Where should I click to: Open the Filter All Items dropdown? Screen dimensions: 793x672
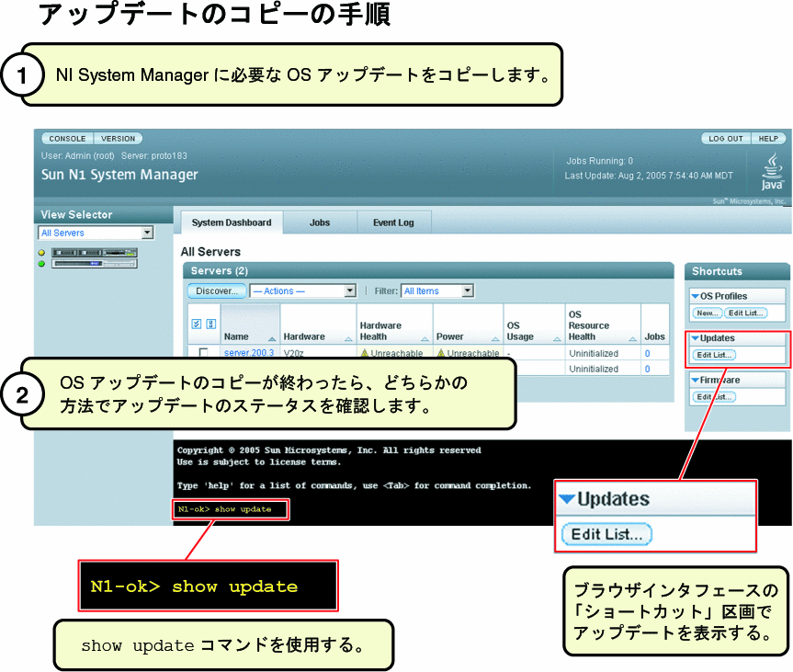(x=437, y=291)
